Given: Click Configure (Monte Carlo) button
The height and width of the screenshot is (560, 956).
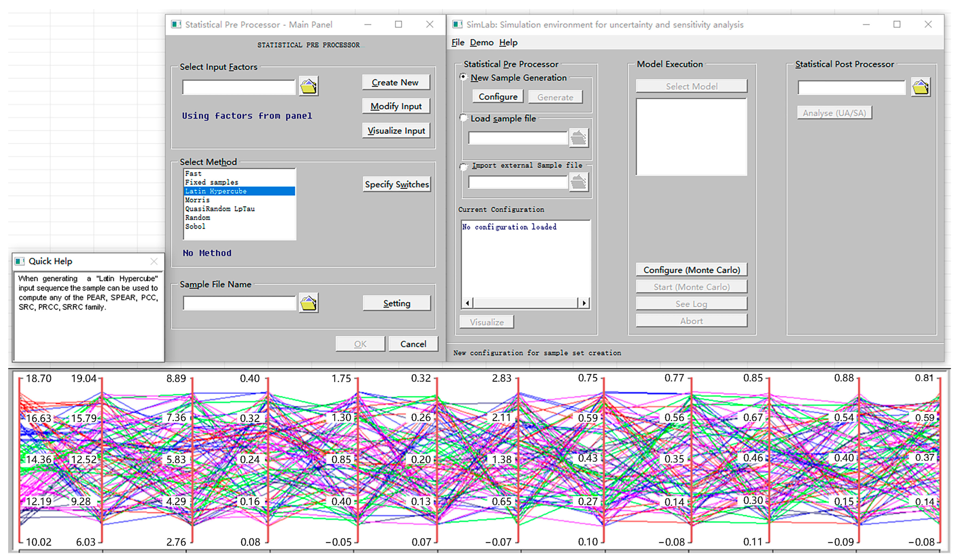Looking at the screenshot, I should (x=691, y=270).
